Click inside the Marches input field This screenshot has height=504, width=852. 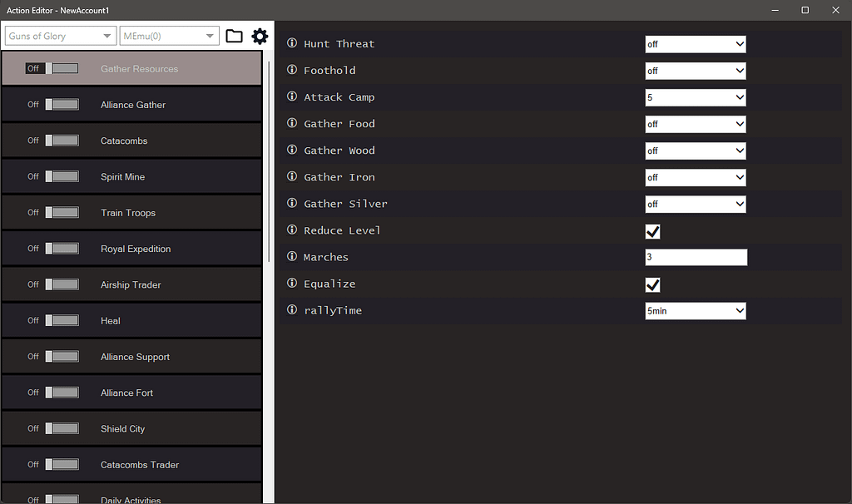click(696, 257)
